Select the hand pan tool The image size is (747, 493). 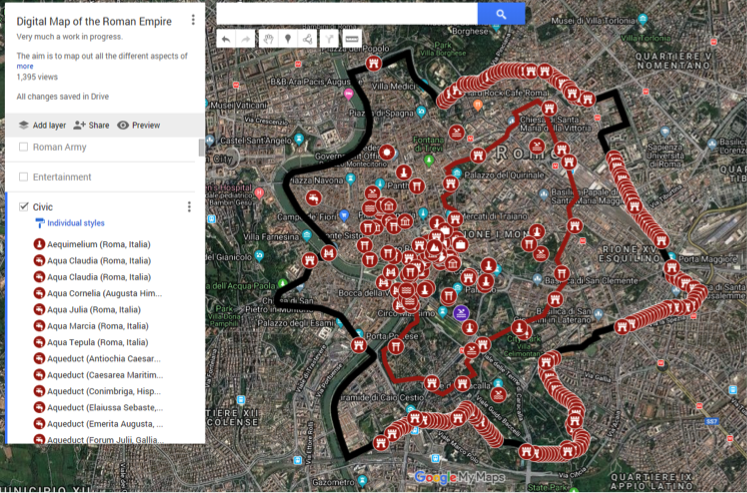pos(268,39)
